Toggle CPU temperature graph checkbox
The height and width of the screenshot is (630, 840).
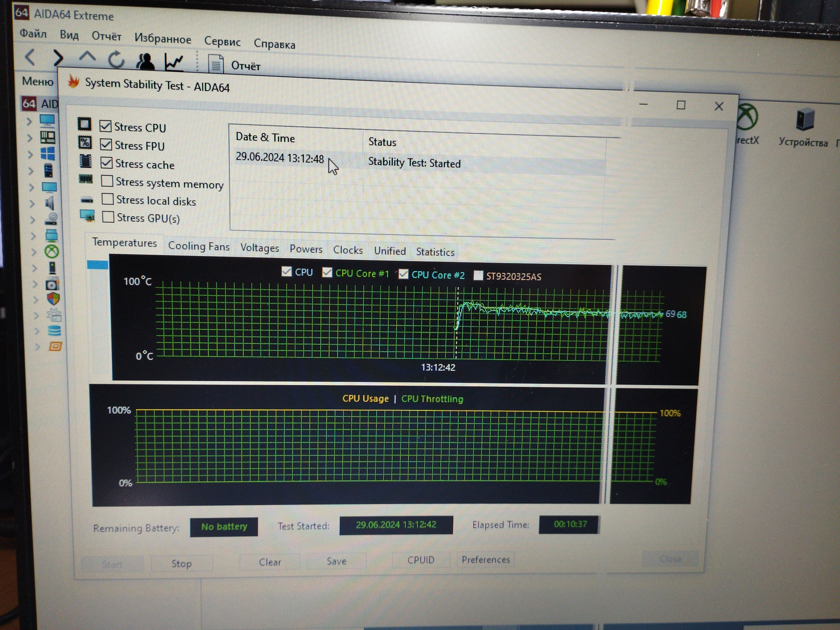point(287,272)
